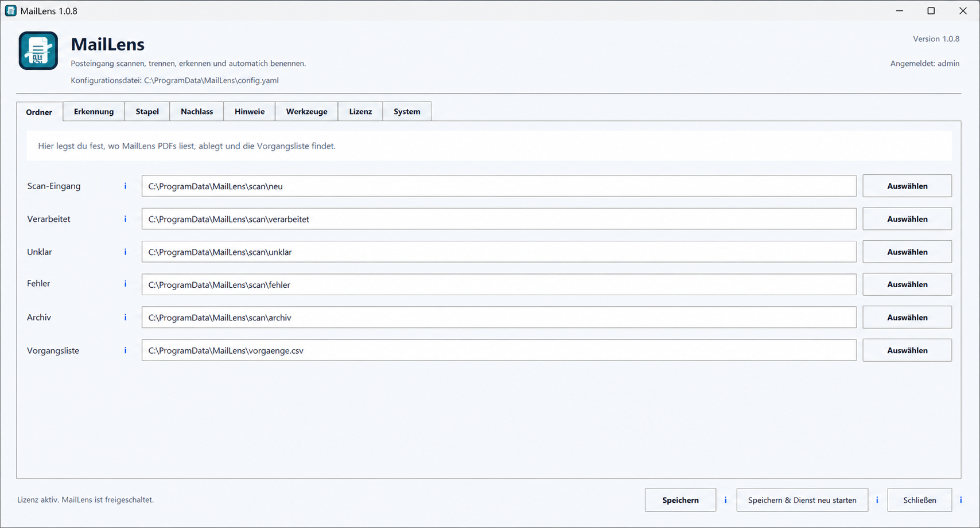The width and height of the screenshot is (980, 528).
Task: Click the 'Posteingang scannen' subtitle text
Action: tap(188, 64)
